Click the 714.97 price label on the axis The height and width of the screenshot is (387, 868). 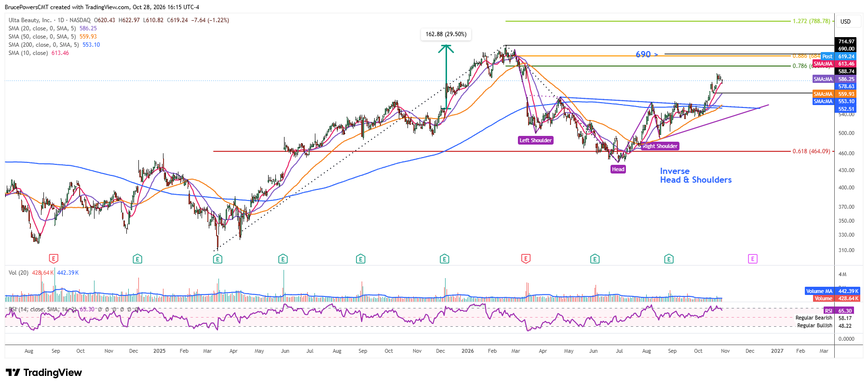(x=846, y=41)
